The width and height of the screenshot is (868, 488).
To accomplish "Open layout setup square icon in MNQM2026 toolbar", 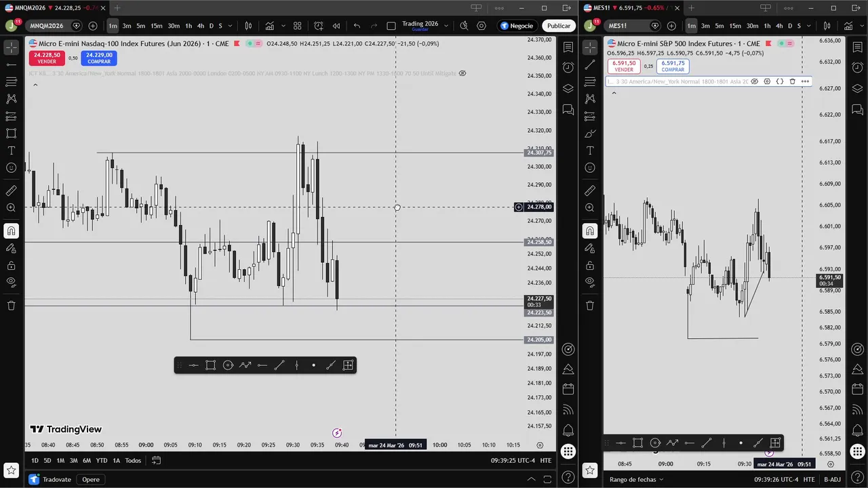I will click(x=391, y=26).
